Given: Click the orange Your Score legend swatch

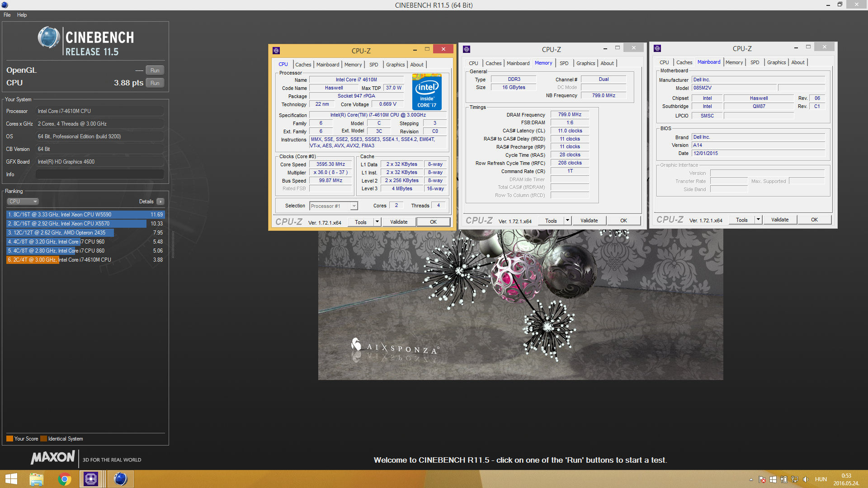Looking at the screenshot, I should coord(9,439).
